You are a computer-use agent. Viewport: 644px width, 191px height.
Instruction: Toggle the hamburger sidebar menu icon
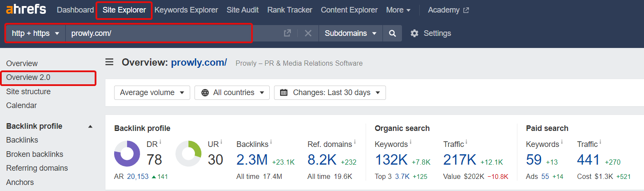(x=110, y=62)
